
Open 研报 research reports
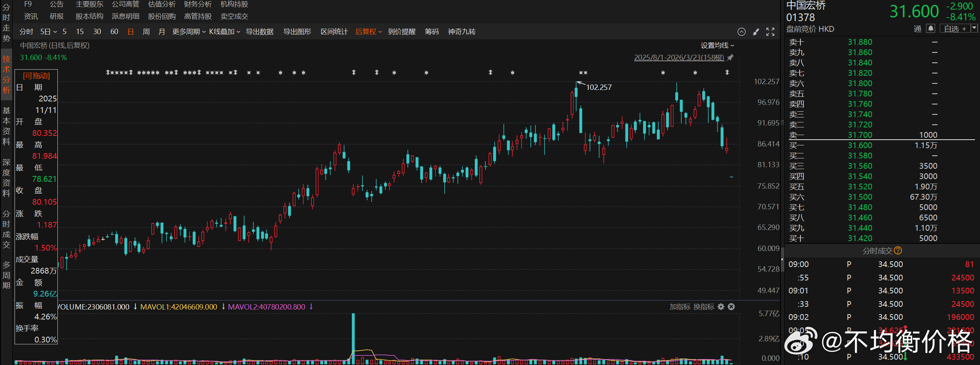pyautogui.click(x=57, y=16)
